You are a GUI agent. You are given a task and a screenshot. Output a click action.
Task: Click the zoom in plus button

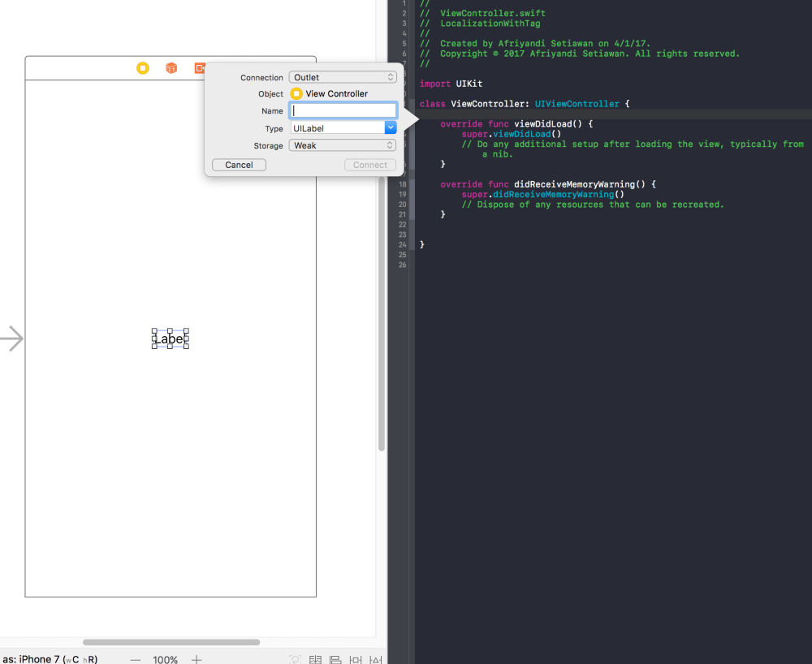pos(197,659)
